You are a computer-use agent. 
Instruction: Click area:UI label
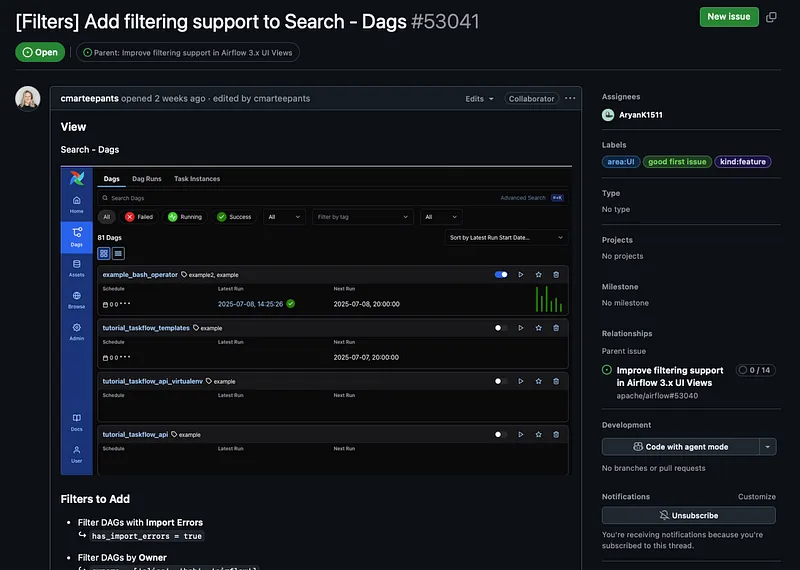[x=621, y=162]
